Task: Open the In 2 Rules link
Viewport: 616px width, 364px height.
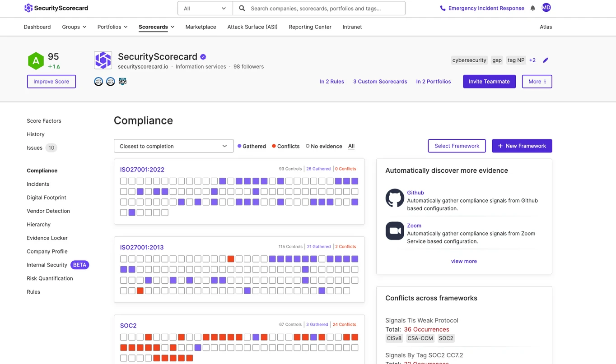Action: (332, 82)
